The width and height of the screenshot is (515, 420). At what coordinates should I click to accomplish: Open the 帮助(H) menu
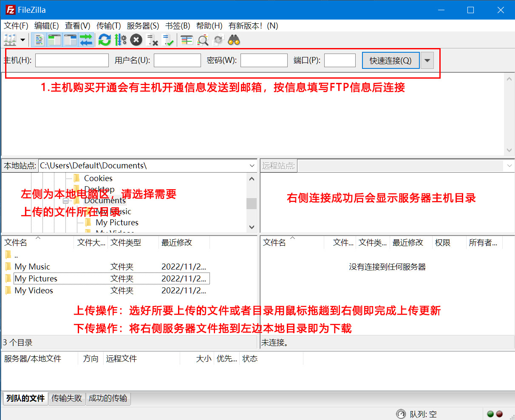point(209,26)
